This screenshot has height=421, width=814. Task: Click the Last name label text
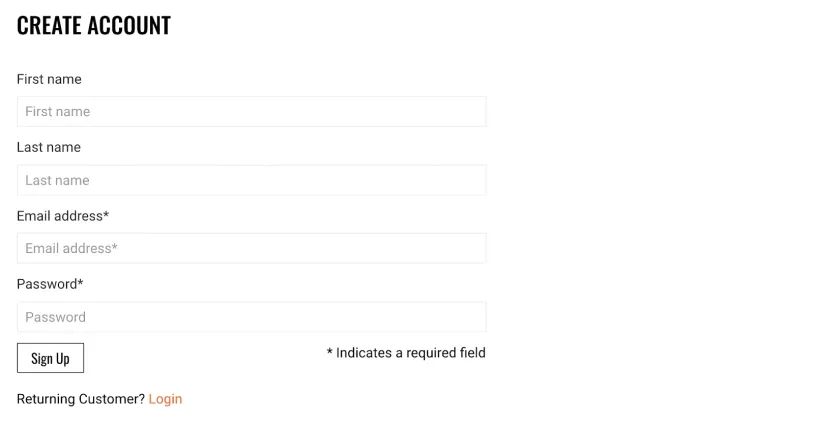pyautogui.click(x=49, y=147)
